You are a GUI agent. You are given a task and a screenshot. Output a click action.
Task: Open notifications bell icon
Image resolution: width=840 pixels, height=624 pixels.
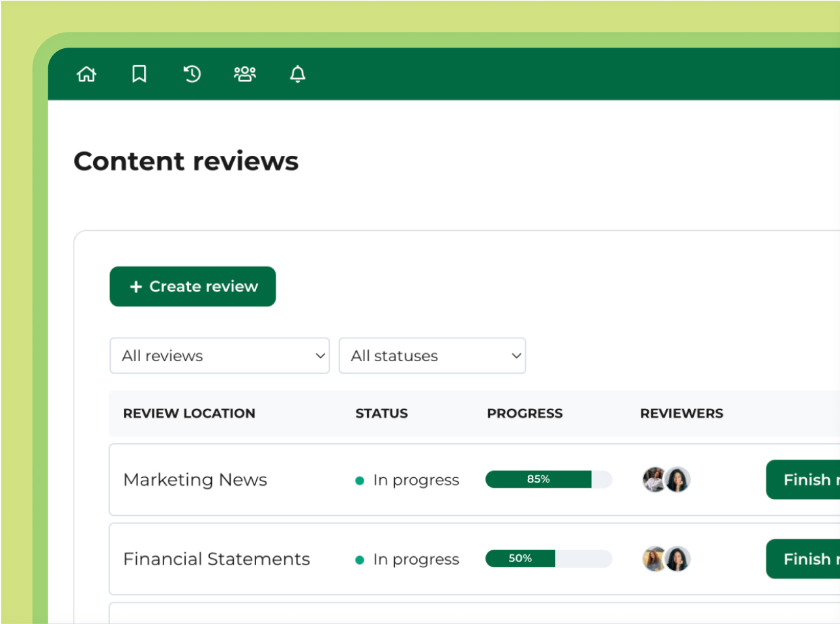coord(298,74)
